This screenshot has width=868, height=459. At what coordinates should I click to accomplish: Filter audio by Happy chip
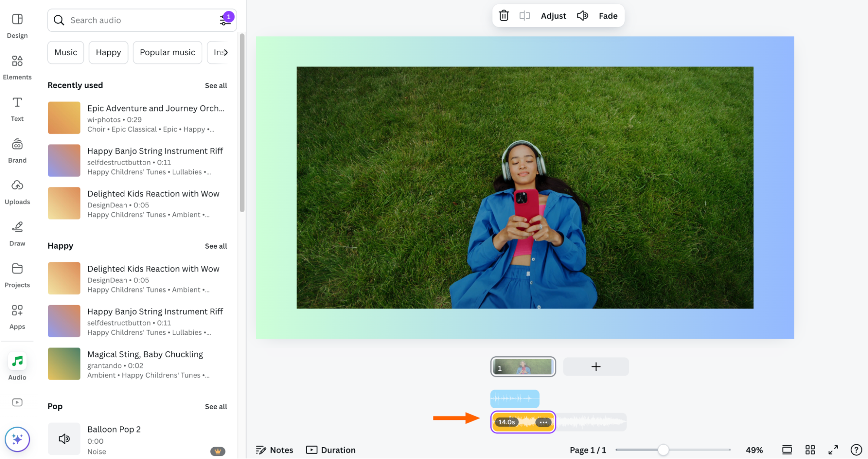pos(108,52)
